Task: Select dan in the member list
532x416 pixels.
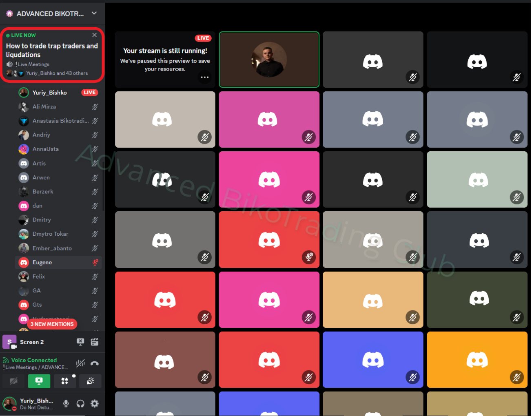Action: (x=58, y=206)
